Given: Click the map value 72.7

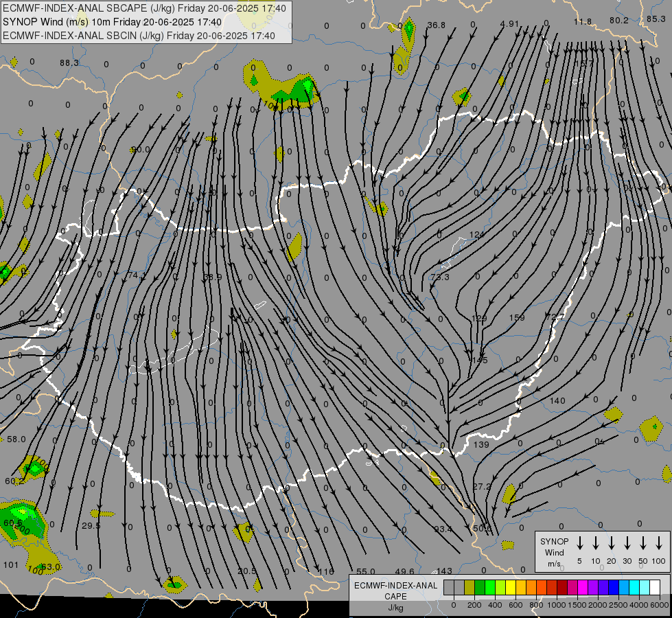Looking at the screenshot, I should pos(555,317).
